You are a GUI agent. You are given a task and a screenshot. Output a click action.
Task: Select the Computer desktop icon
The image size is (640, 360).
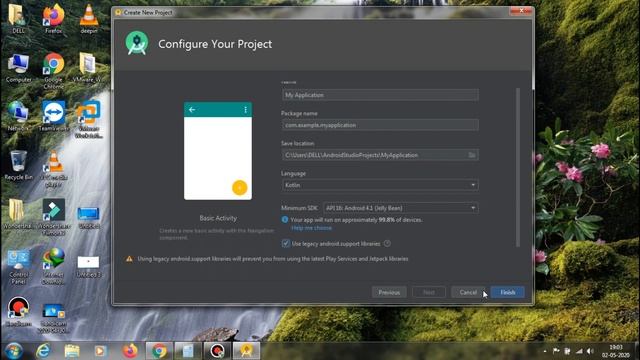point(18,68)
